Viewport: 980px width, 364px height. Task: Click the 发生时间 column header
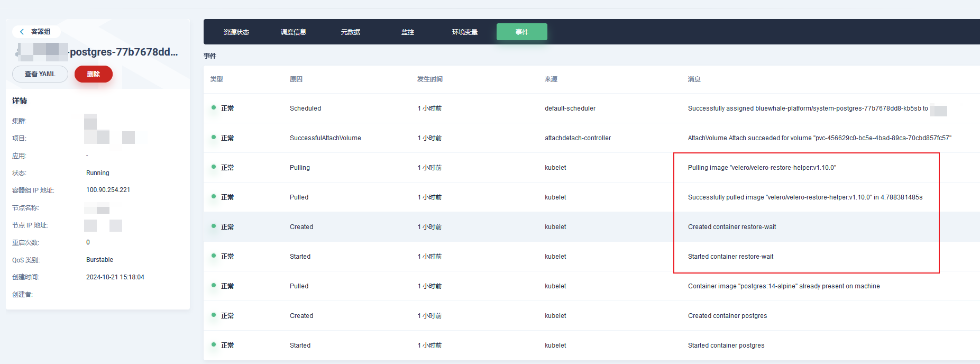429,79
